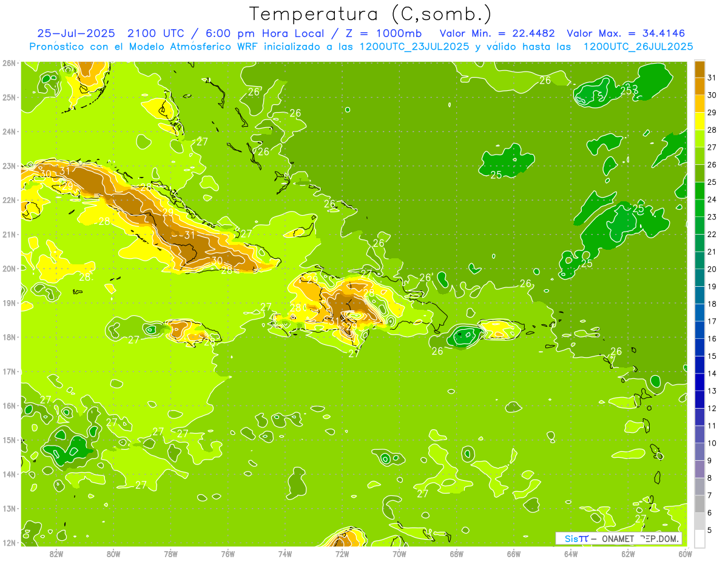
Task: Click the latitude axis label "20N"
Action: (8, 269)
